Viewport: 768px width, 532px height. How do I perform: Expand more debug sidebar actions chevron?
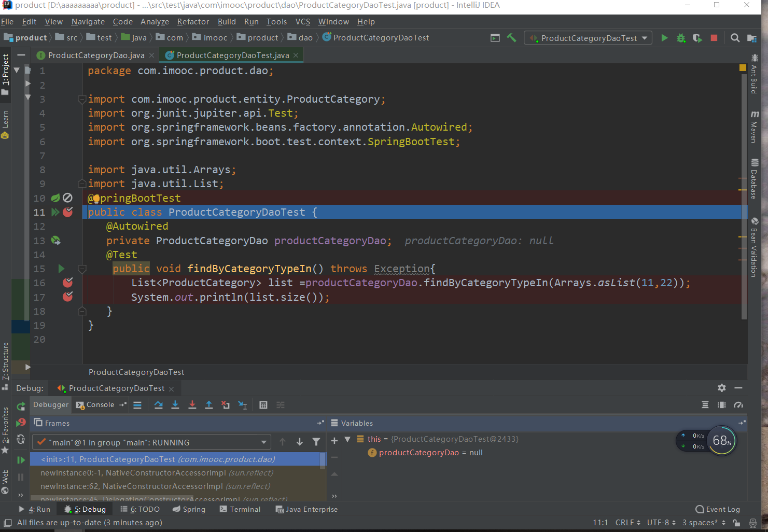click(21, 495)
